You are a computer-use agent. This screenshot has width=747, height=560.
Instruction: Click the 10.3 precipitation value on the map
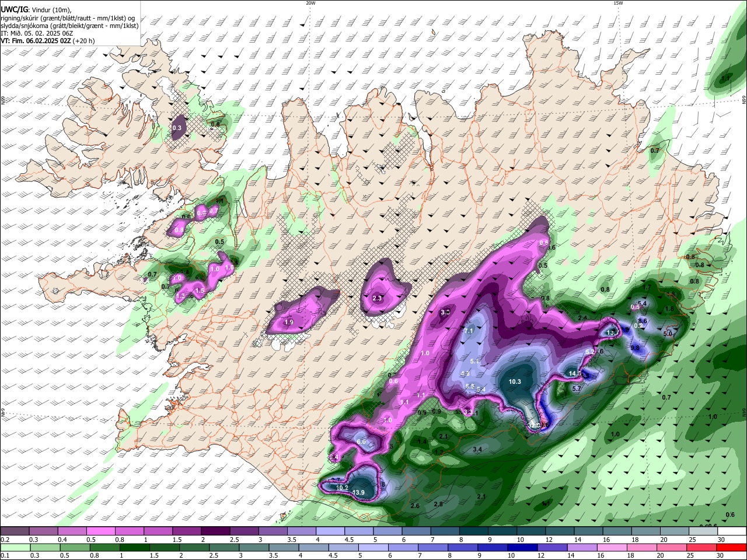(x=514, y=381)
